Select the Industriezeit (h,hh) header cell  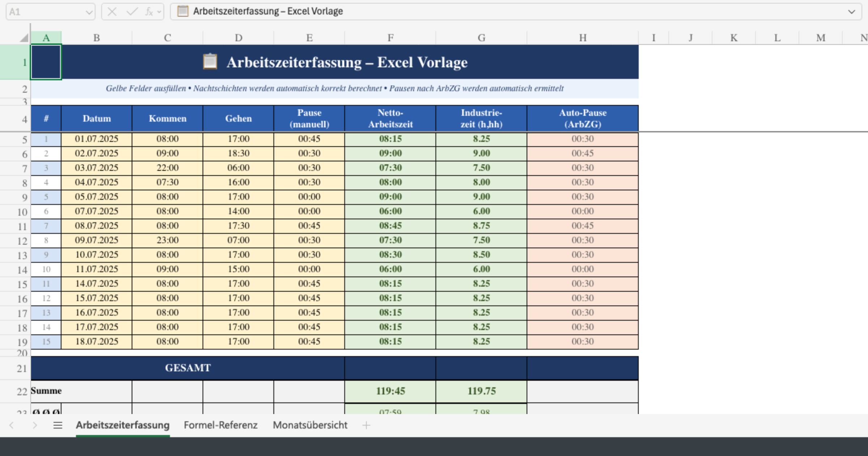(x=481, y=118)
